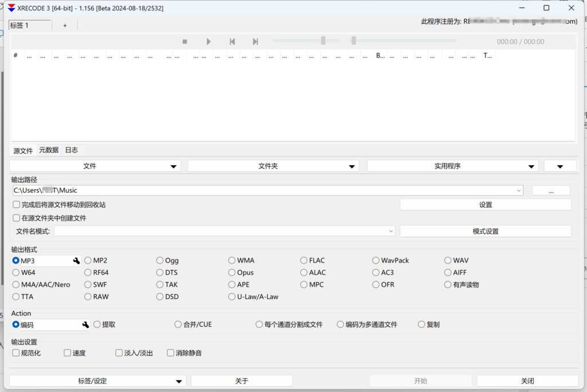The height and width of the screenshot is (392, 587).
Task: Toggle 完成后将源文件移动到回收站 checkbox
Action: point(16,205)
